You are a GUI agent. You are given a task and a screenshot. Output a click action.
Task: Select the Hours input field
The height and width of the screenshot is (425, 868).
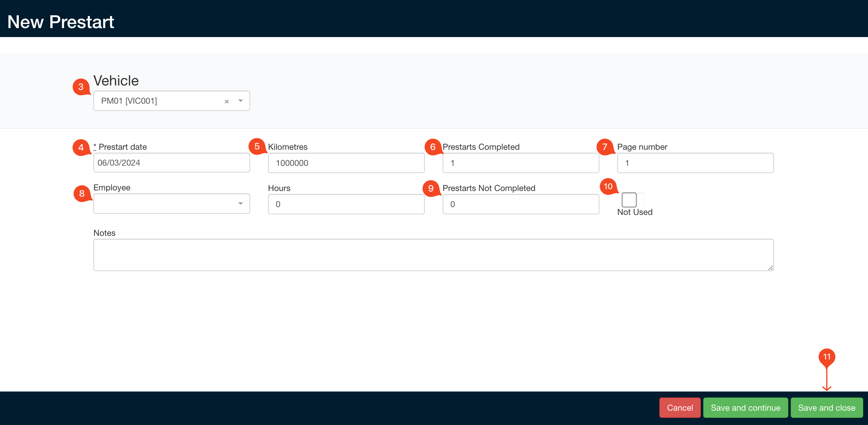346,204
